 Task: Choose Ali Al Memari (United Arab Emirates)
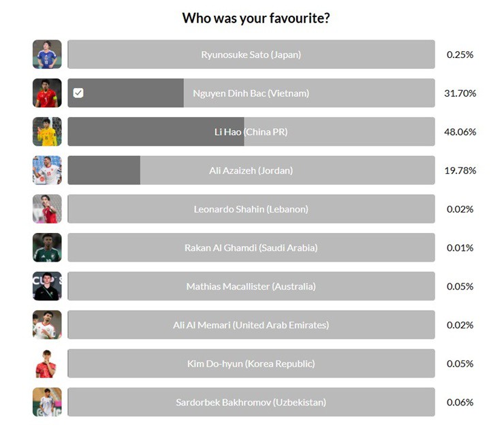(x=251, y=325)
